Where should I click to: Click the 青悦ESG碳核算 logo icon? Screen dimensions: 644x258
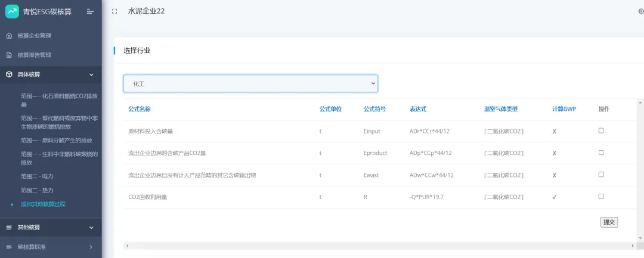pyautogui.click(x=12, y=11)
